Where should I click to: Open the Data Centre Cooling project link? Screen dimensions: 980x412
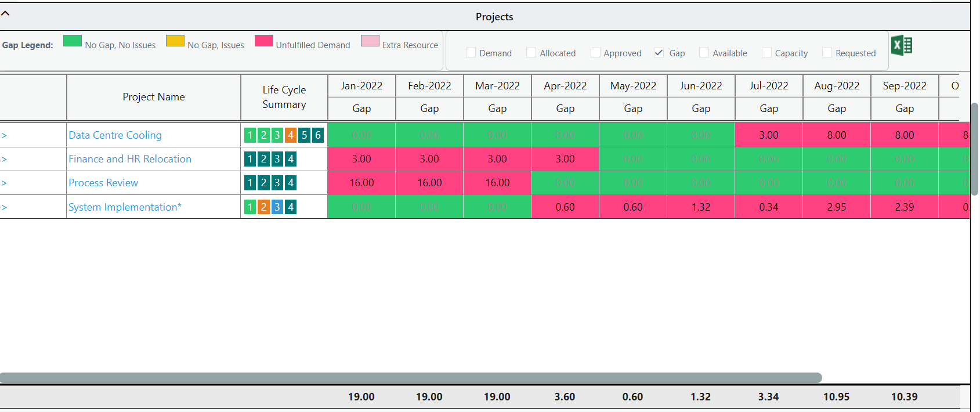coord(115,135)
